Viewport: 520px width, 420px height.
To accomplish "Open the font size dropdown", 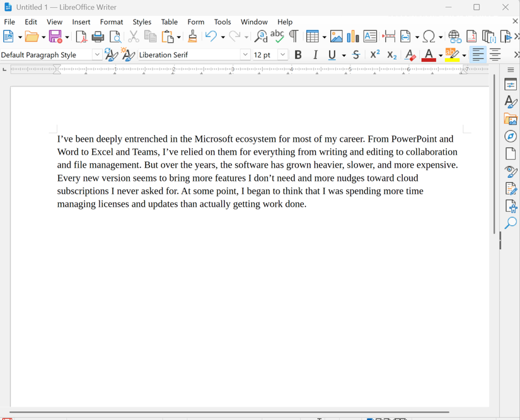I will [x=283, y=55].
